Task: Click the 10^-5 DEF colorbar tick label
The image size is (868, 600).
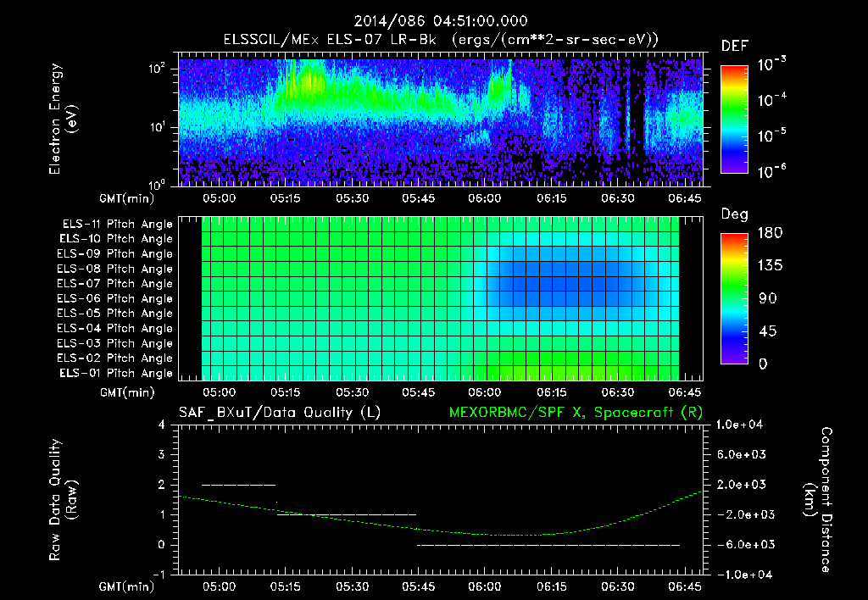Action: coord(771,135)
